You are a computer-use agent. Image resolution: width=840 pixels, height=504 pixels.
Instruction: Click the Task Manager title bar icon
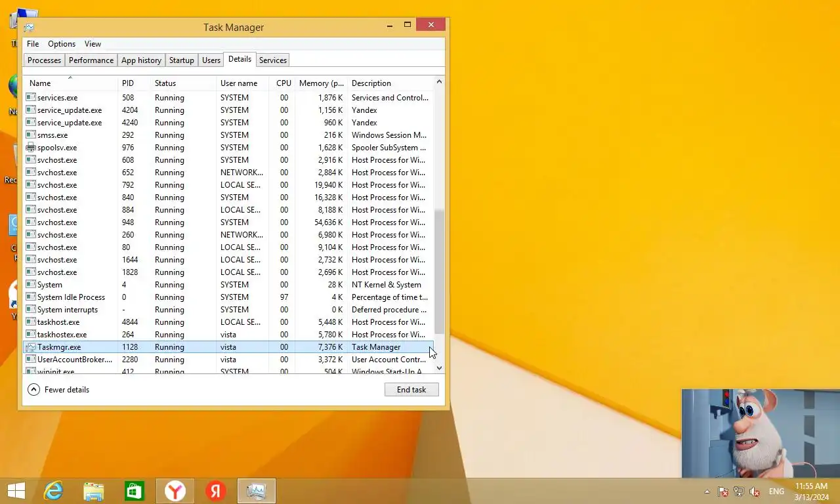pyautogui.click(x=29, y=28)
